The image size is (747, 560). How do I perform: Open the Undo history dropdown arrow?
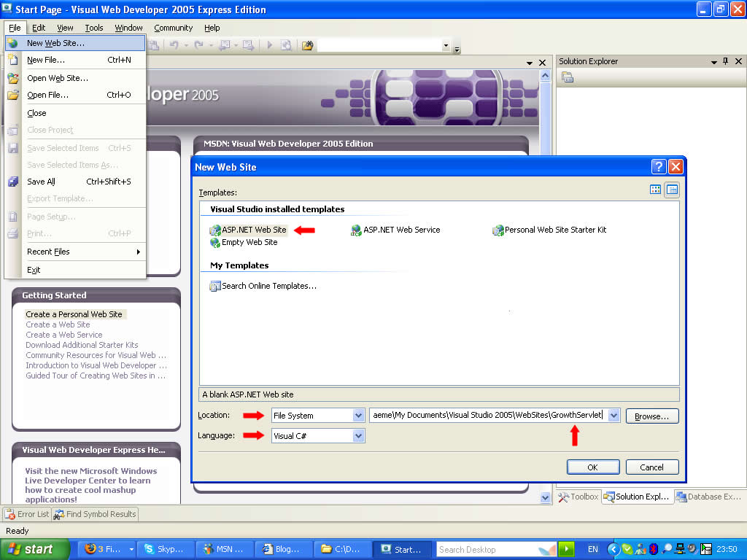click(x=186, y=45)
